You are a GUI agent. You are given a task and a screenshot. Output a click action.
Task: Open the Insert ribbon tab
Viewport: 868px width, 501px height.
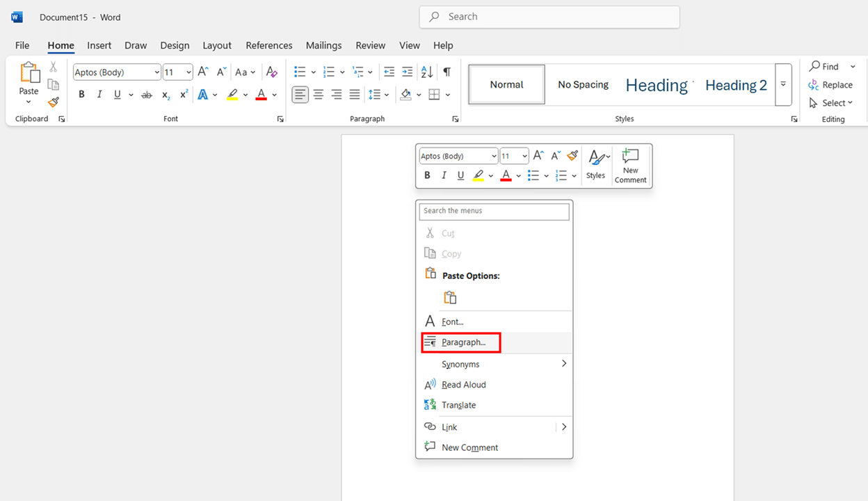click(x=99, y=45)
